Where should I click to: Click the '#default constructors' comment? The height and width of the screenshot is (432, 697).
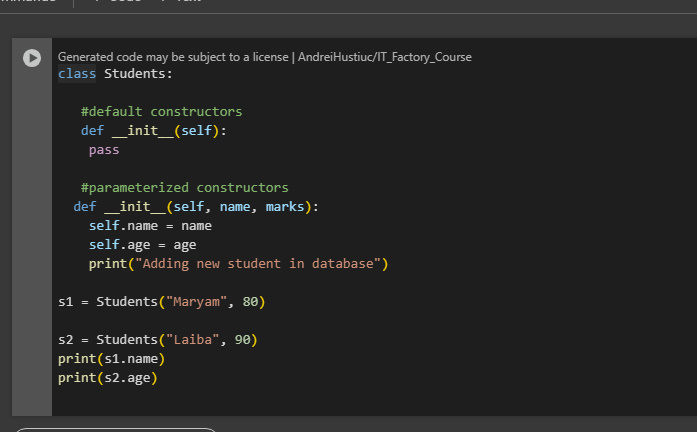pyautogui.click(x=161, y=112)
